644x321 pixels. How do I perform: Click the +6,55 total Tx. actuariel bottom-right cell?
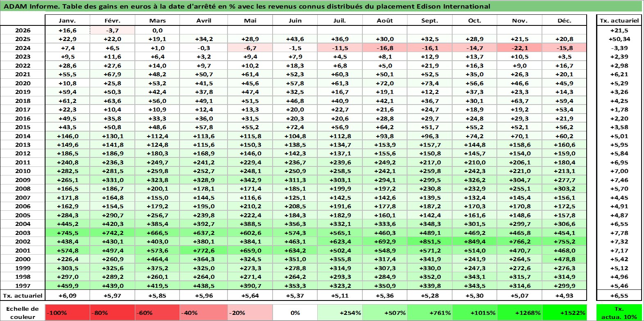(619, 296)
